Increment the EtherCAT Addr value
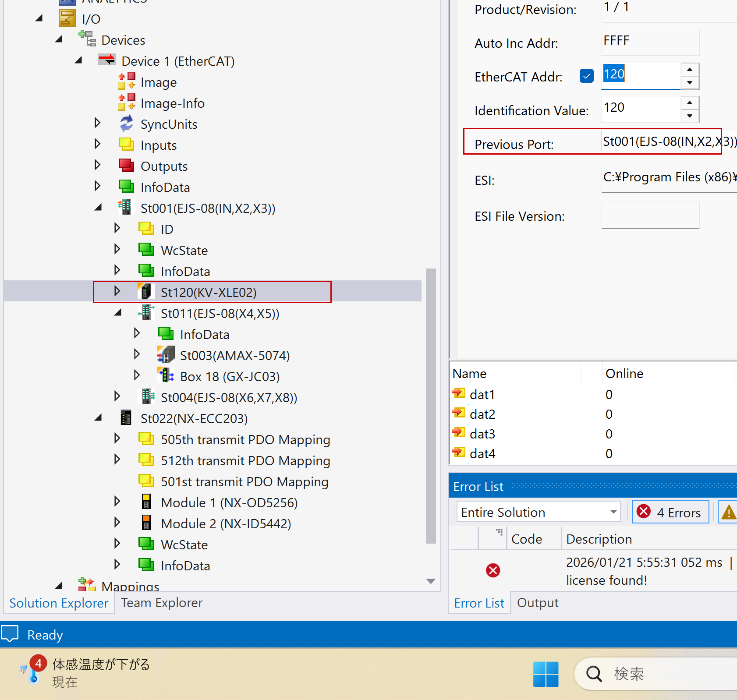 690,70
